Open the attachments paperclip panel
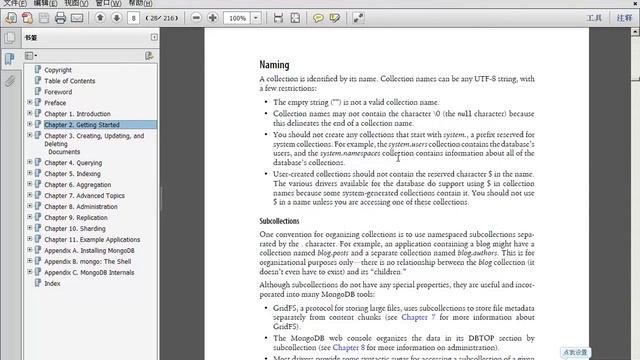Viewport: 640px width, 360px height. pos(10,80)
